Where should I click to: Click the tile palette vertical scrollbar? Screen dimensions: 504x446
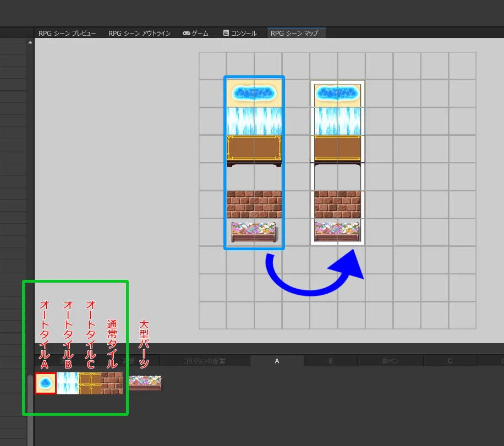pyautogui.click(x=30, y=407)
